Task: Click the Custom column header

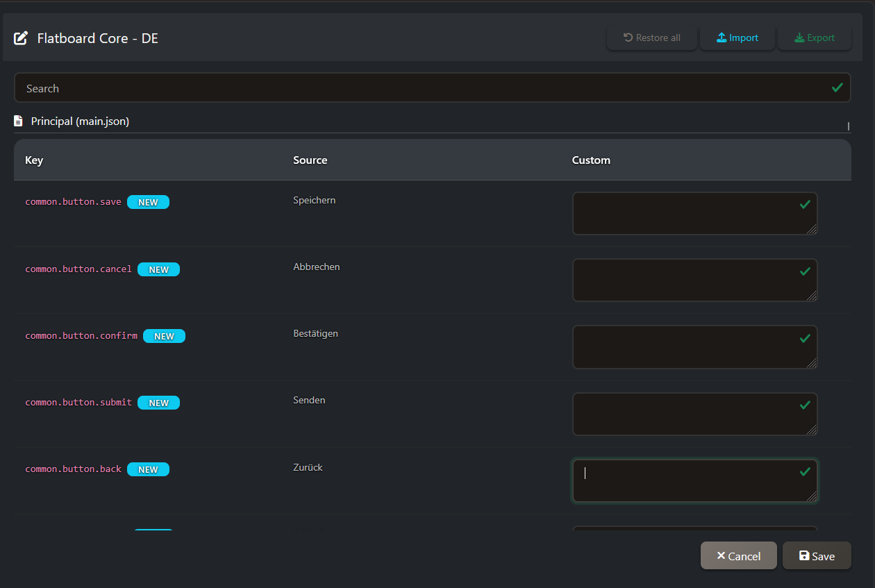Action: tap(591, 160)
